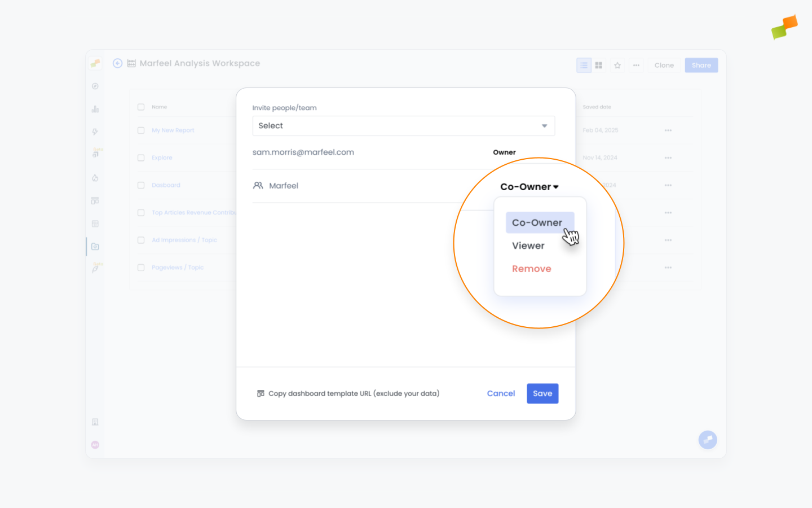Image resolution: width=812 pixels, height=508 pixels.
Task: Select the compass explore icon in sidebar
Action: pyautogui.click(x=95, y=86)
